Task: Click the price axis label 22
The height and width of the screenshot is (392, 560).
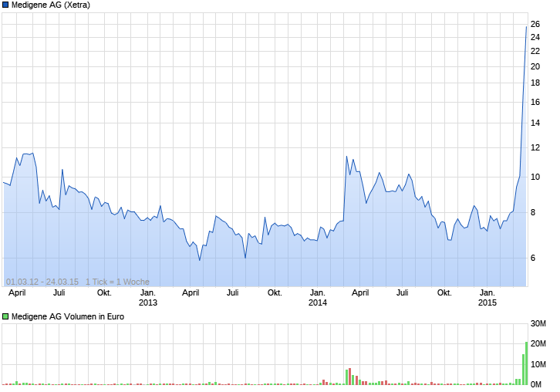Action: pos(535,52)
